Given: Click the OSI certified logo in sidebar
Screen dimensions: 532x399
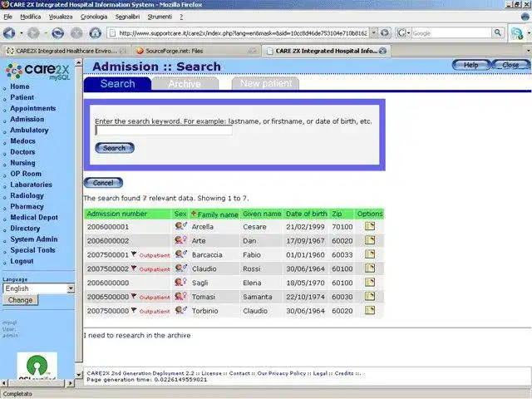Looking at the screenshot, I should pyautogui.click(x=37, y=366).
